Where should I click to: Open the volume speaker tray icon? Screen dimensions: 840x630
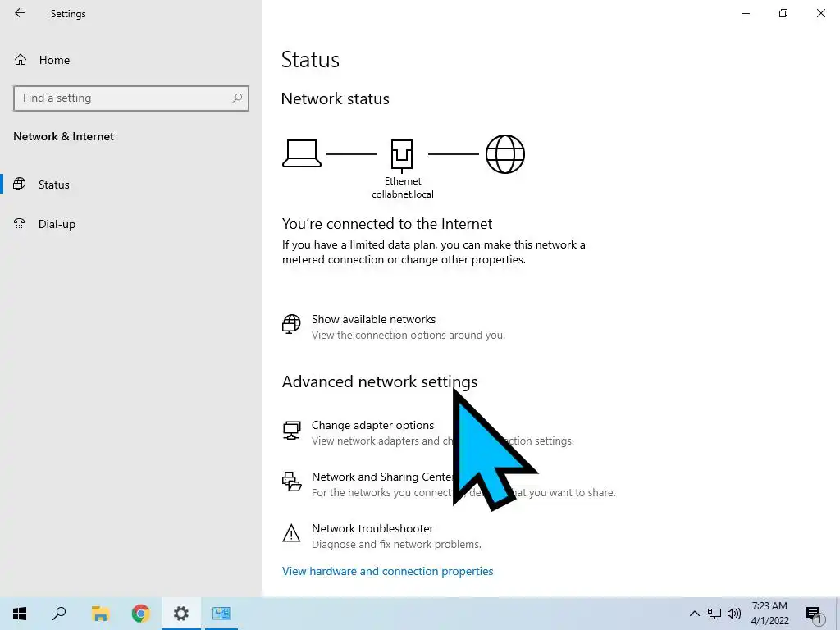point(734,614)
